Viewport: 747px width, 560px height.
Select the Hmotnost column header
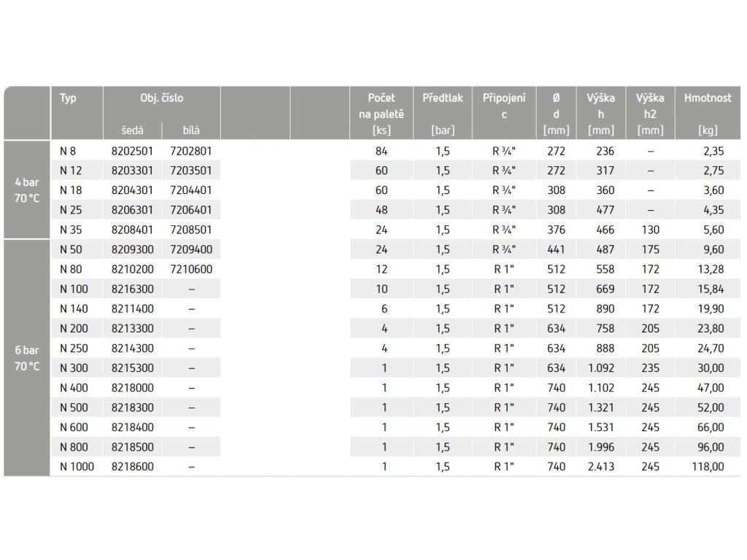[x=708, y=114]
